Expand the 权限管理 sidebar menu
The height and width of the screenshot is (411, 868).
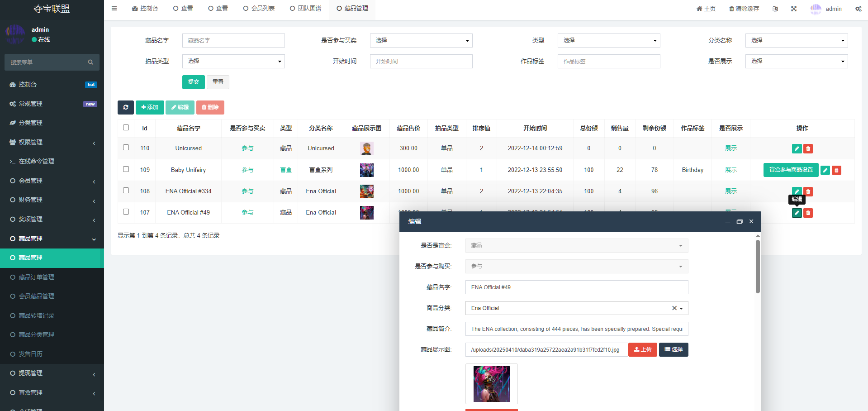tap(52, 142)
